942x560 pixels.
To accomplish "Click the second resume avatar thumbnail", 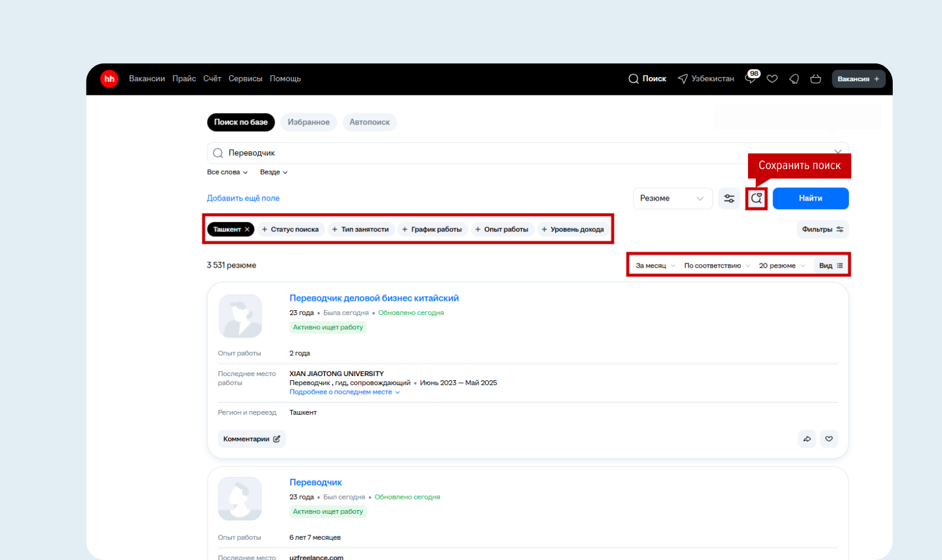I will point(240,499).
